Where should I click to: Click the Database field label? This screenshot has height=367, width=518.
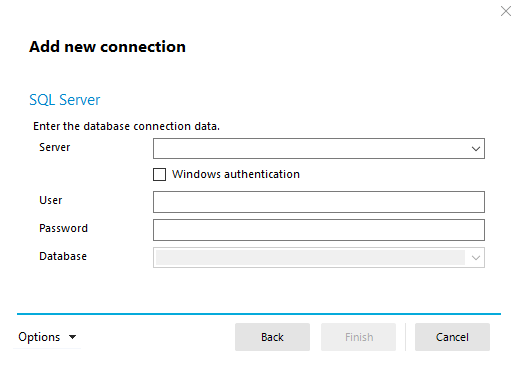[x=63, y=256]
